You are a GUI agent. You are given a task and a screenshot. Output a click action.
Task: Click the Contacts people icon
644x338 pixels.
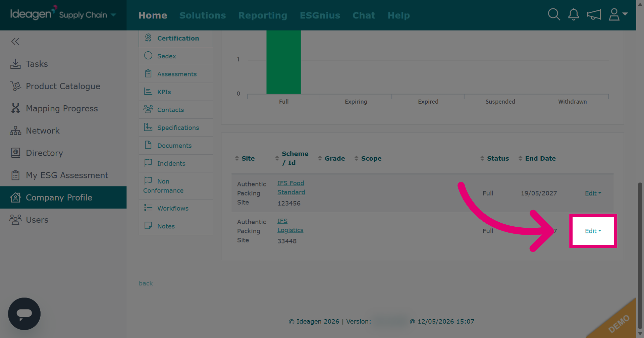tap(148, 109)
